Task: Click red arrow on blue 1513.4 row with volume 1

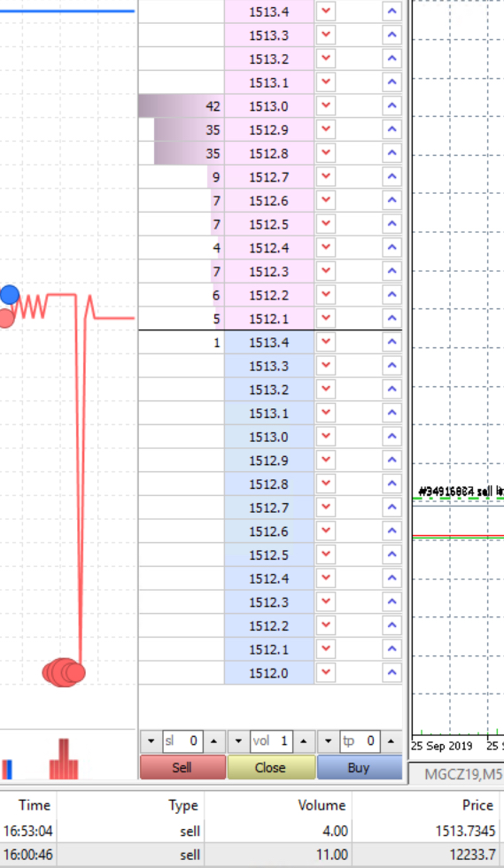Action: [x=326, y=342]
